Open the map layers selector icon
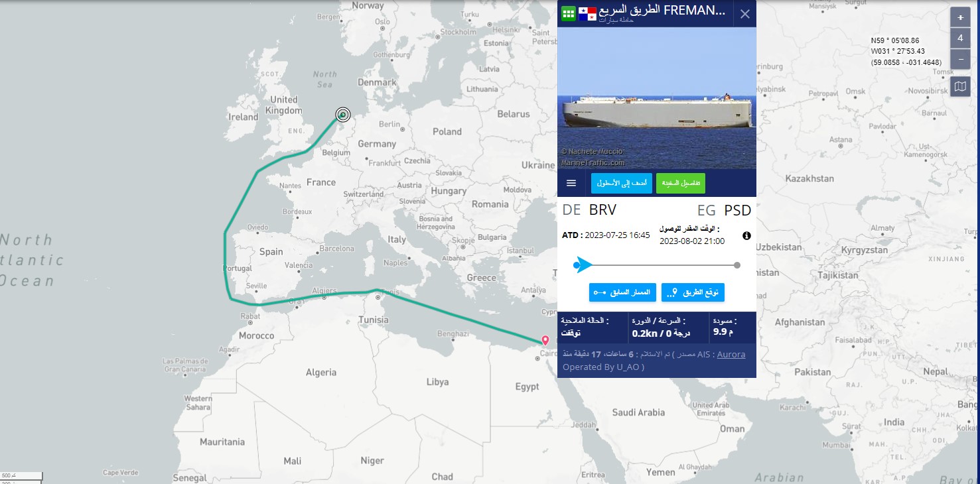 pos(960,87)
